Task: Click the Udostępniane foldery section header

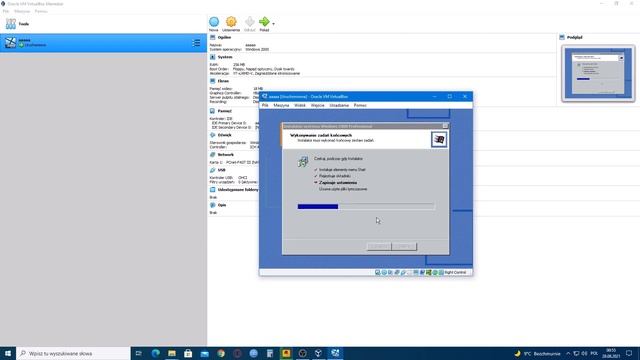Action: coord(238,189)
